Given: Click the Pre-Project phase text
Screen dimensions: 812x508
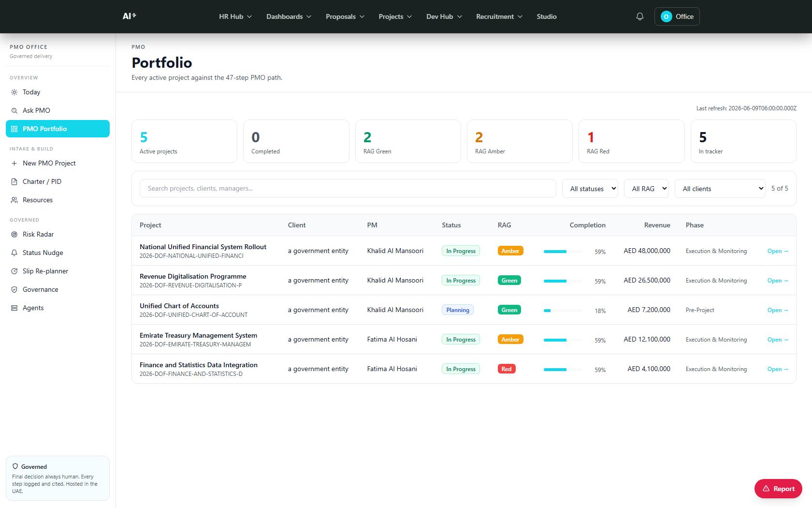Looking at the screenshot, I should [700, 310].
